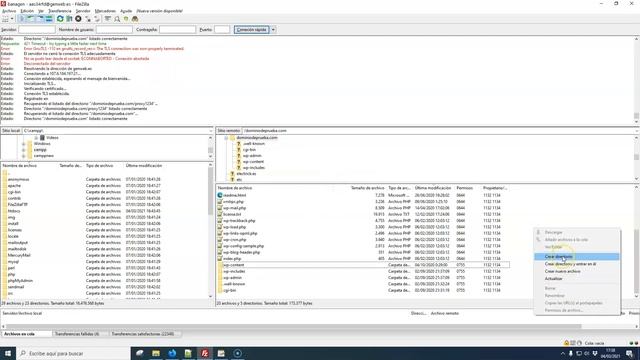Image resolution: width=640 pixels, height=360 pixels.
Task: Focus the Nombre de usuario field
Action: click(x=114, y=30)
